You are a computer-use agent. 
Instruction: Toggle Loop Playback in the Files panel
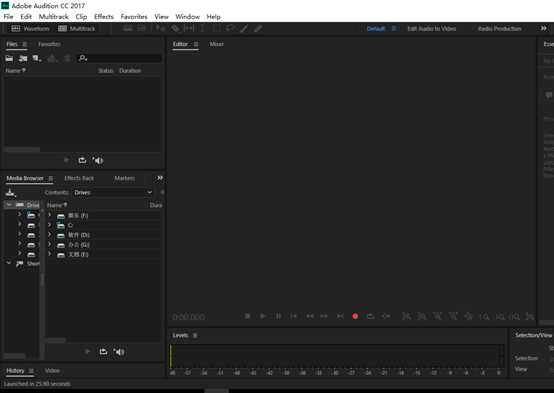[x=82, y=160]
